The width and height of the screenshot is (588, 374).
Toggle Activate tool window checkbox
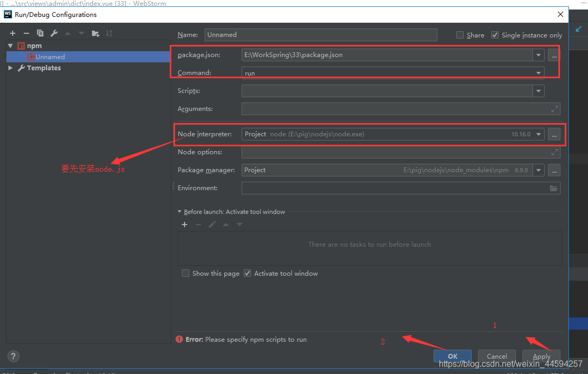click(247, 273)
